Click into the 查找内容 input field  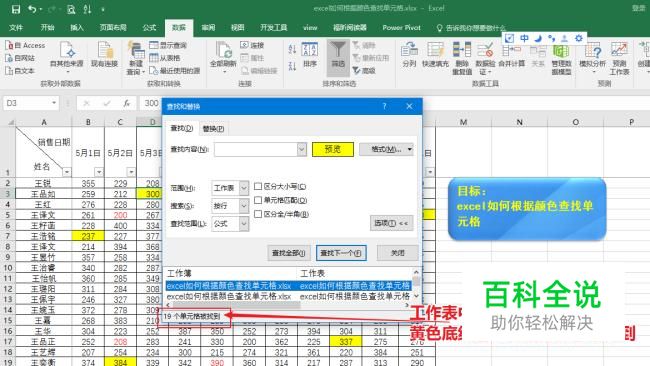pos(256,149)
